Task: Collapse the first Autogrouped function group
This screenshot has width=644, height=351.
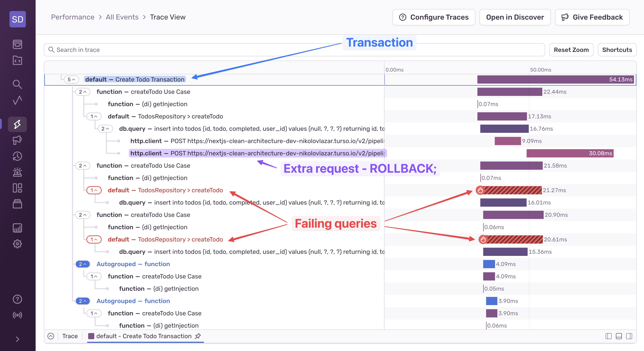Action: click(x=83, y=264)
